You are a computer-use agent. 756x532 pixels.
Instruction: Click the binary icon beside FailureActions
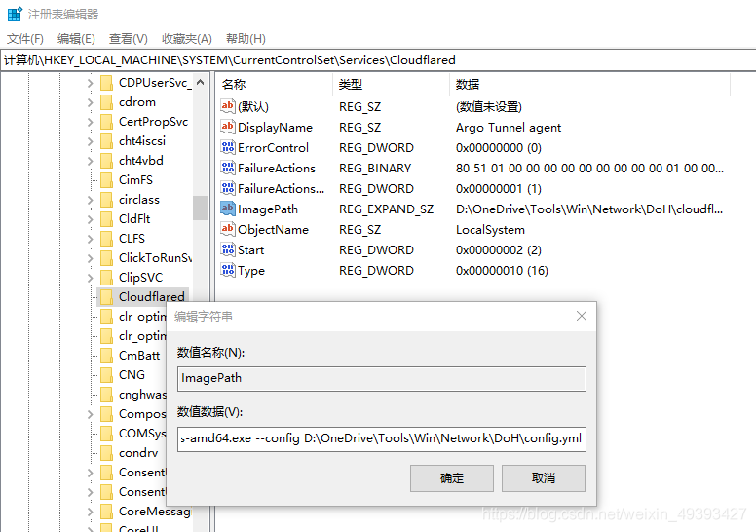pos(228,168)
